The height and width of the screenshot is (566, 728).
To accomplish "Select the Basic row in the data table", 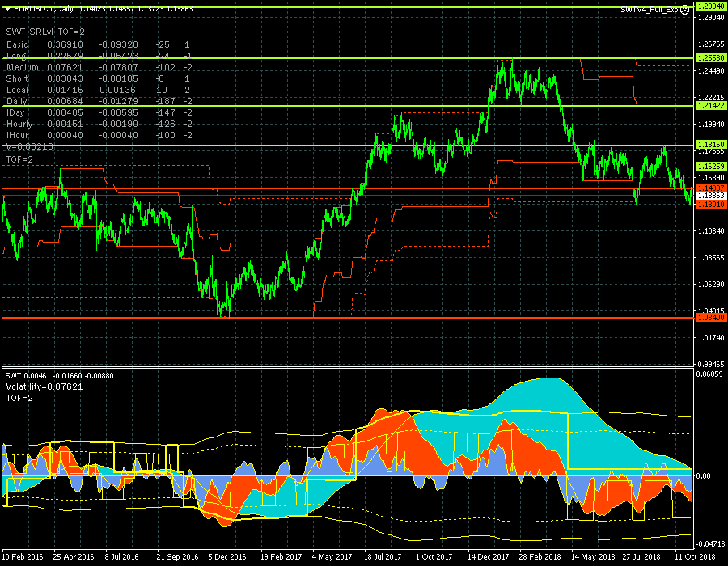I will point(18,44).
